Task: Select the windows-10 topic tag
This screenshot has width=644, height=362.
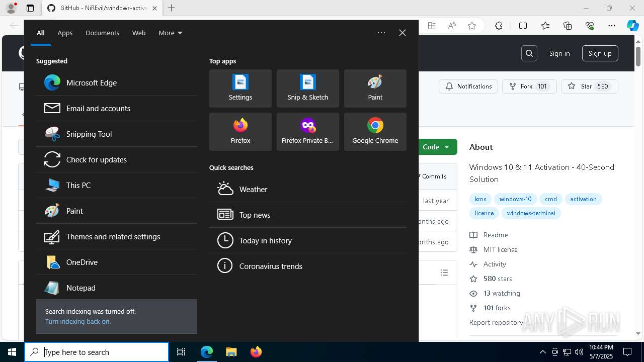Action: pos(515,199)
